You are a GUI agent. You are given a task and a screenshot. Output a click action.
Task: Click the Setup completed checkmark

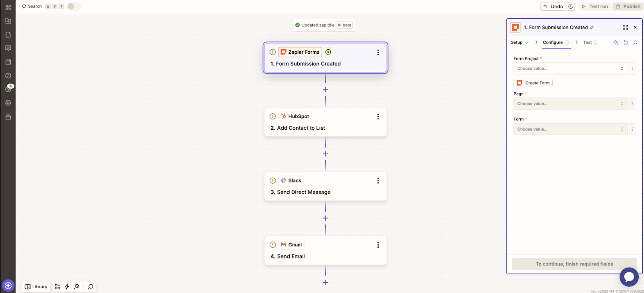[x=527, y=42]
